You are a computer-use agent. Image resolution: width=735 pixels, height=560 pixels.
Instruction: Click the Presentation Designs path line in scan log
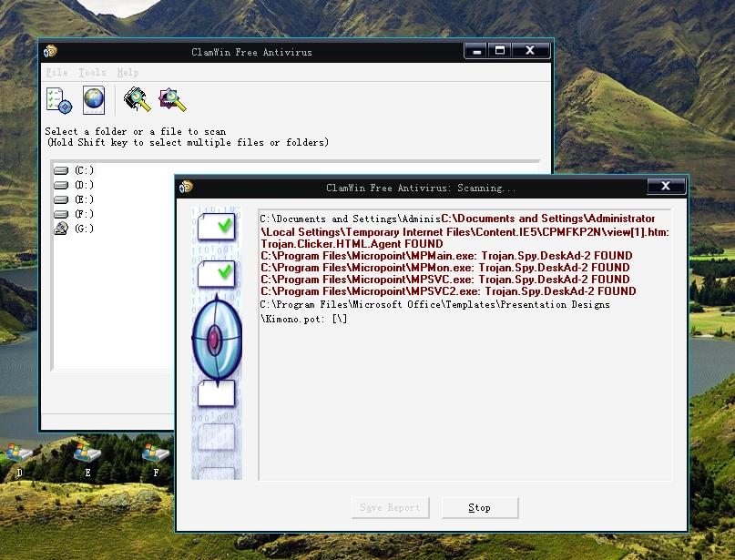435,305
